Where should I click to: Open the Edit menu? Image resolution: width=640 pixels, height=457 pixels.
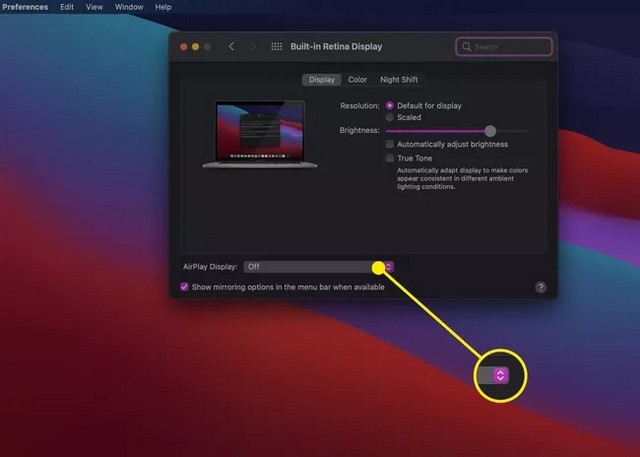[x=67, y=7]
